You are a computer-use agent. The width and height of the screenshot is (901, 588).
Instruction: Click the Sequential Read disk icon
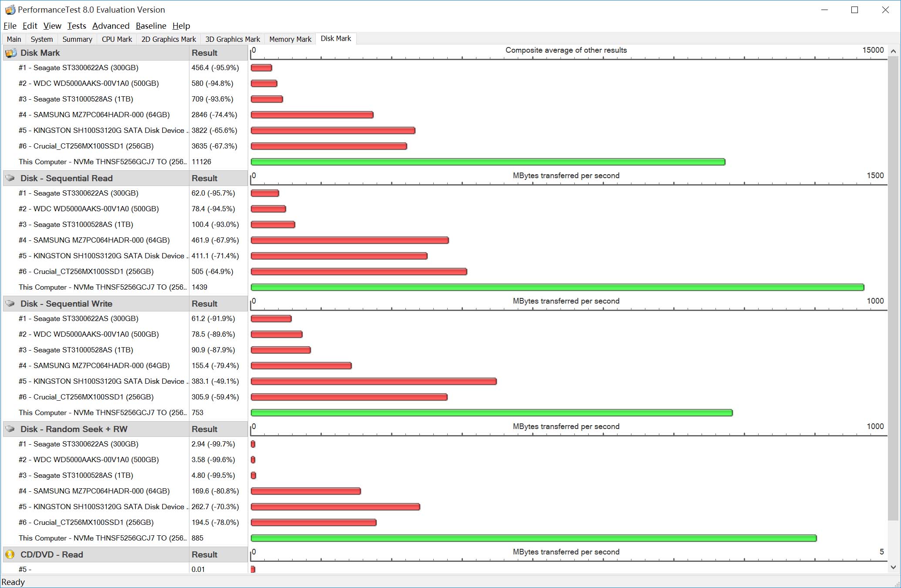[x=10, y=178]
